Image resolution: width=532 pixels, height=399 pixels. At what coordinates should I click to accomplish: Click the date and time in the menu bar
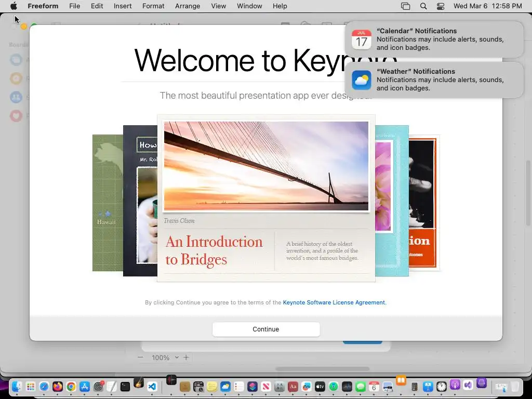pyautogui.click(x=487, y=6)
